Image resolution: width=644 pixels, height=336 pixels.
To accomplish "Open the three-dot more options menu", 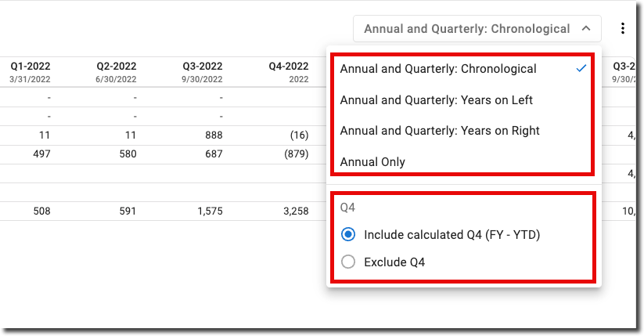I will point(623,29).
